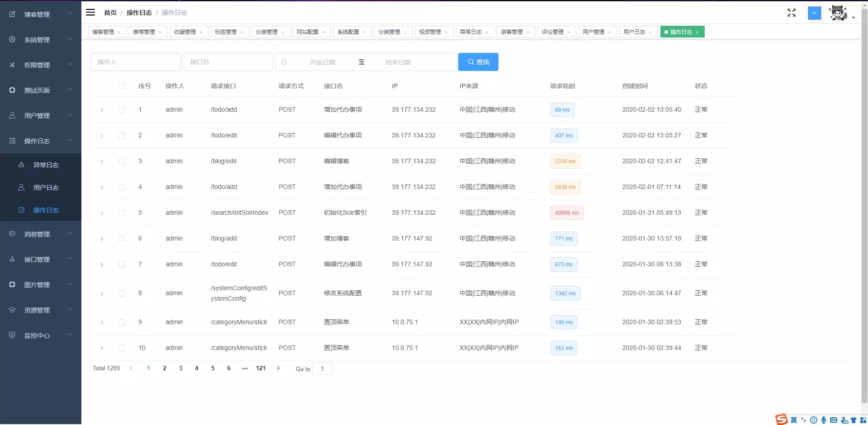This screenshot has width=868, height=425.
Task: Check the checkbox for row 10
Action: click(x=122, y=348)
